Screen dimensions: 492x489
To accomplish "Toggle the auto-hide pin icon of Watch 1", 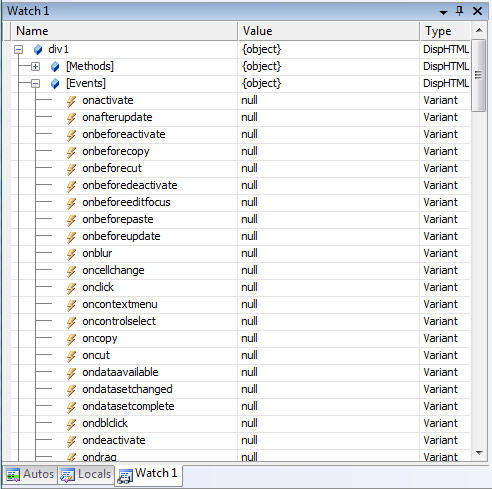I will click(x=459, y=11).
